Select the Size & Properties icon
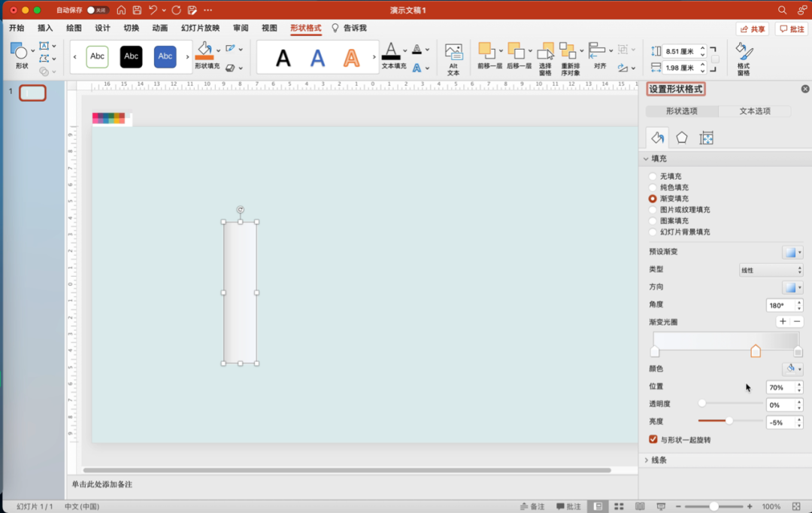The width and height of the screenshot is (812, 513). [706, 138]
